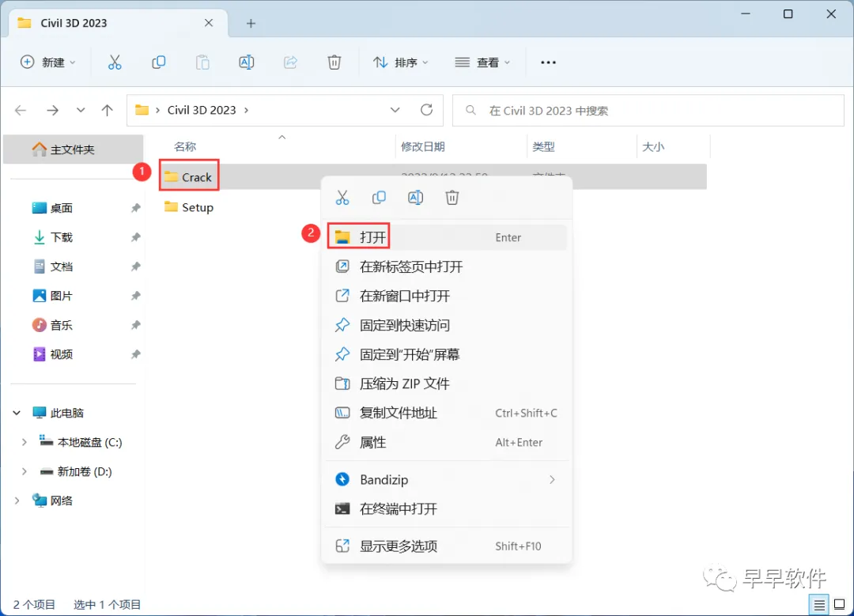
Task: Open 主文件夹 (Home) in the sidebar
Action: click(73, 149)
